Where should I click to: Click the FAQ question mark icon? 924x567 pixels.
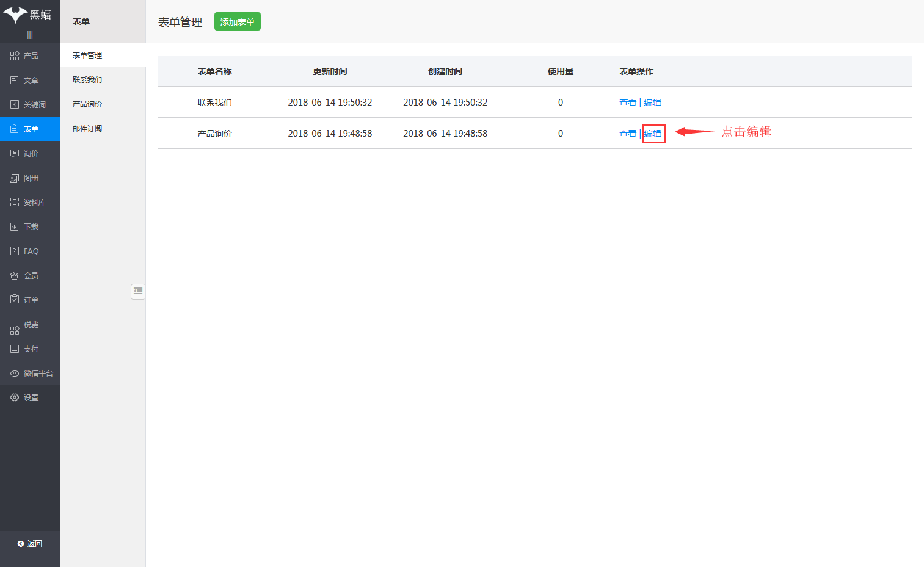tap(15, 251)
